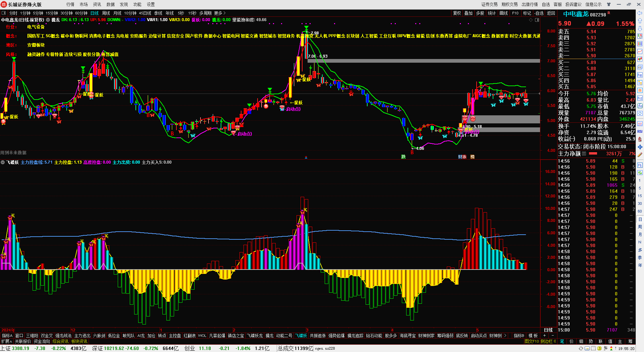This screenshot has height=352, width=644.
Task: Click the F10 toolbar button
Action: (x=515, y=13)
